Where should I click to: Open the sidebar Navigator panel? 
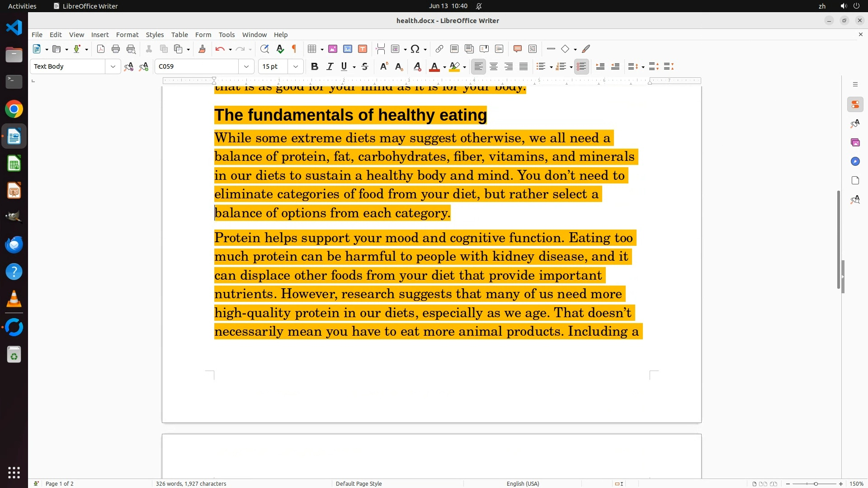[855, 162]
